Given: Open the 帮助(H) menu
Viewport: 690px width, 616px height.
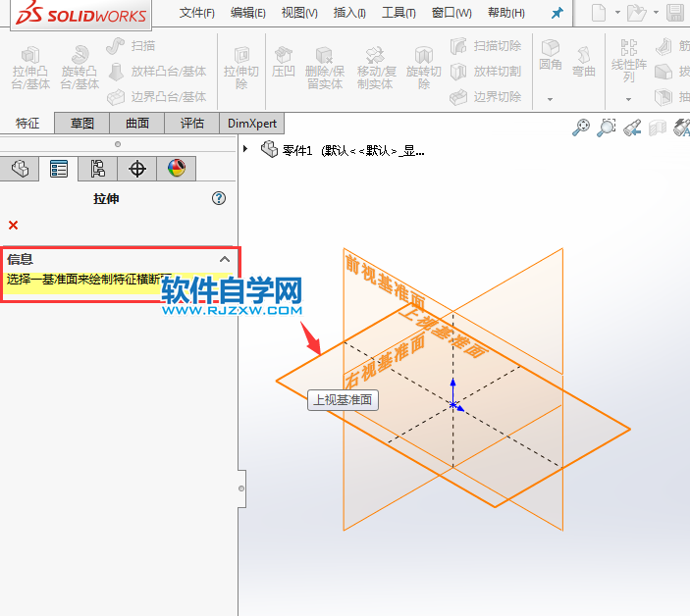Looking at the screenshot, I should (x=506, y=13).
